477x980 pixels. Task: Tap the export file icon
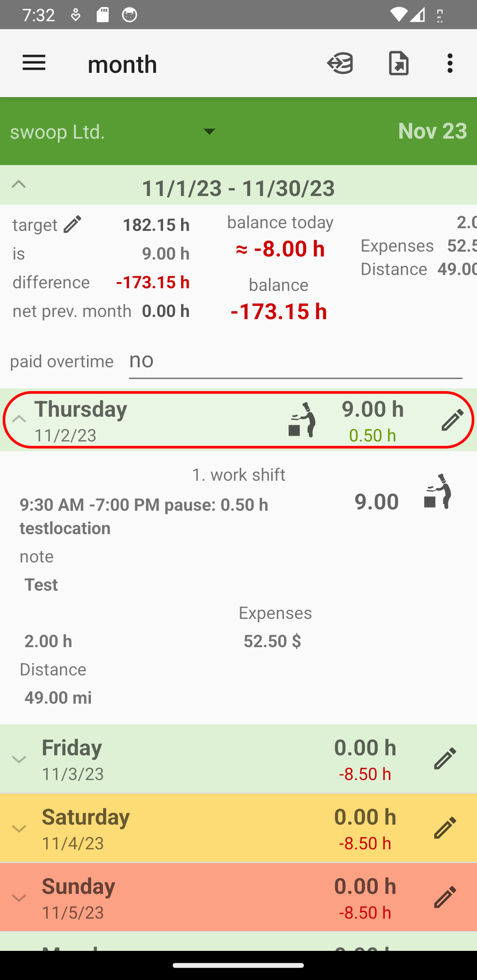pos(398,63)
